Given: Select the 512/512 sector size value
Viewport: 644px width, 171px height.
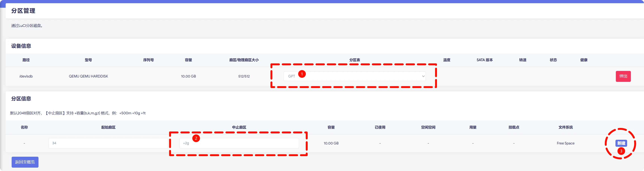Looking at the screenshot, I should coord(244,76).
